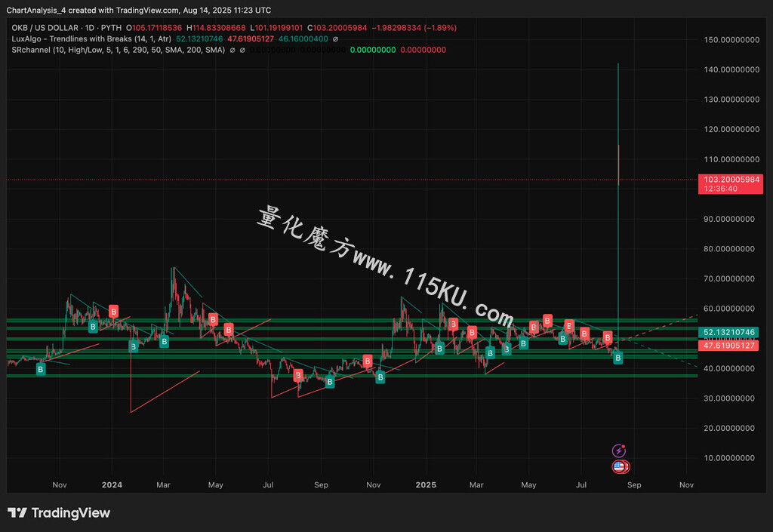The height and width of the screenshot is (532, 773).
Task: Click the green B marker below the price spike
Action: pyautogui.click(x=617, y=358)
